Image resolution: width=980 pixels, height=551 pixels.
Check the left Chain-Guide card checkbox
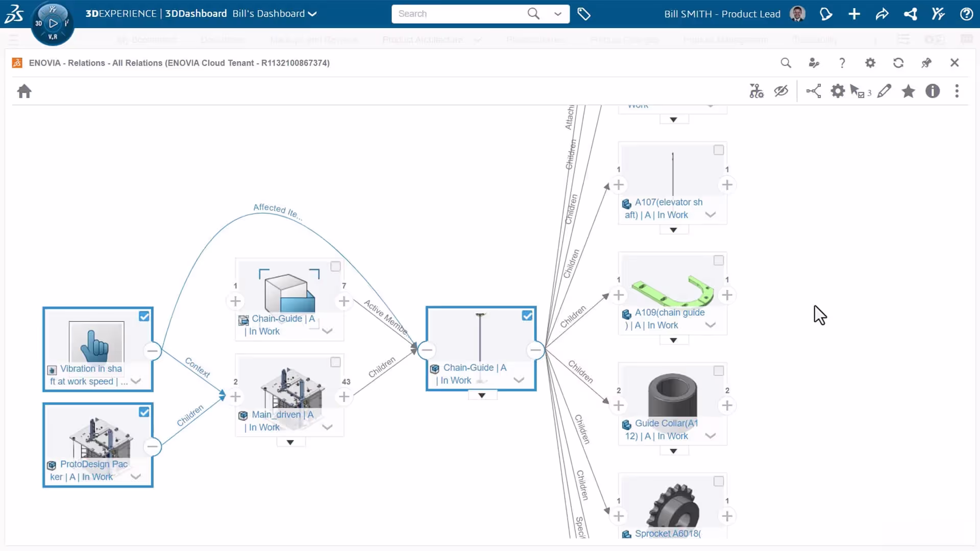[x=335, y=266]
